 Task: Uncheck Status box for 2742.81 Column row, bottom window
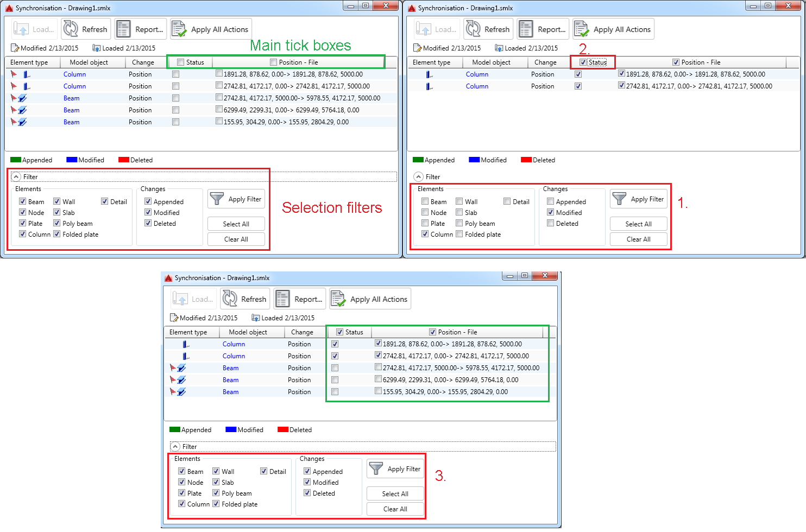tap(335, 356)
